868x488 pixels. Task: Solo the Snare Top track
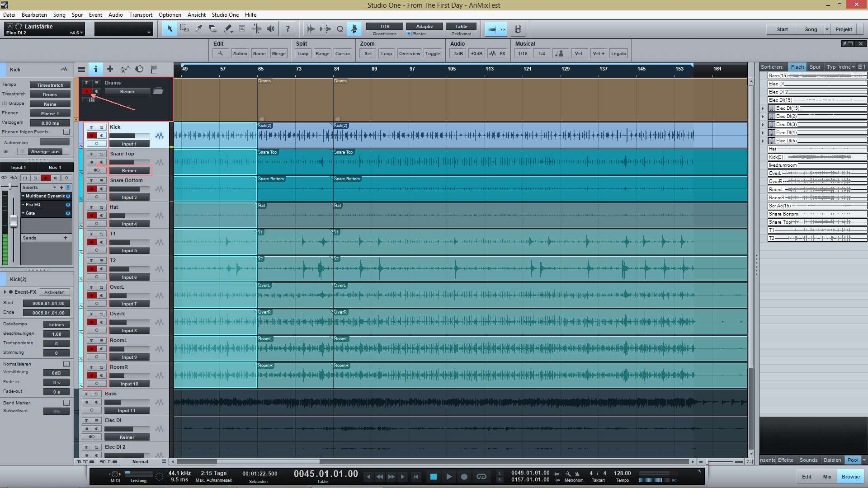102,154
